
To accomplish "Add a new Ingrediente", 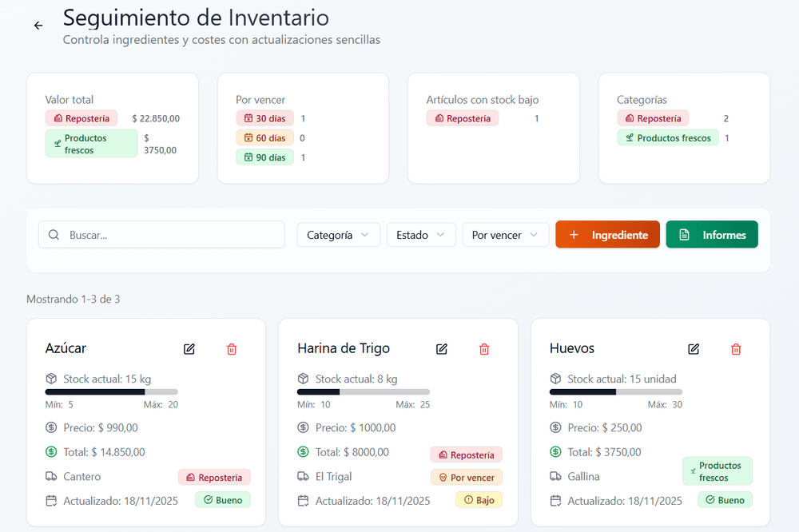I will point(607,235).
